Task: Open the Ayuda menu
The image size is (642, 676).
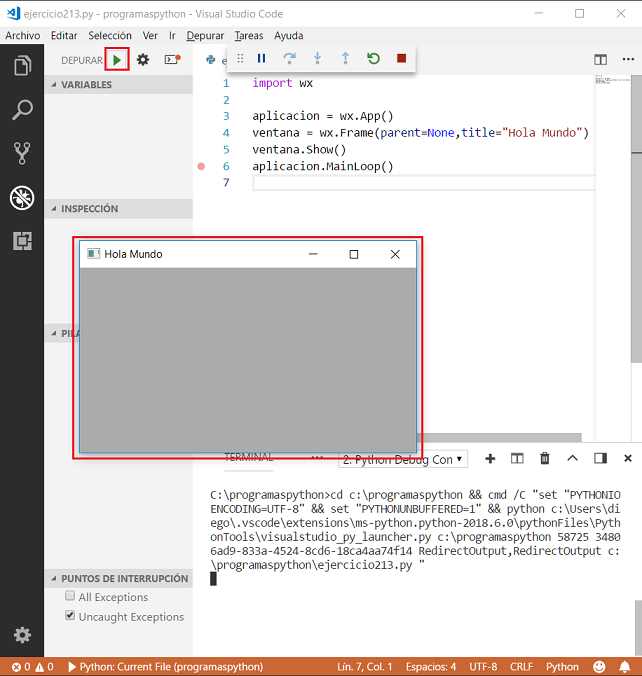Action: (x=288, y=35)
